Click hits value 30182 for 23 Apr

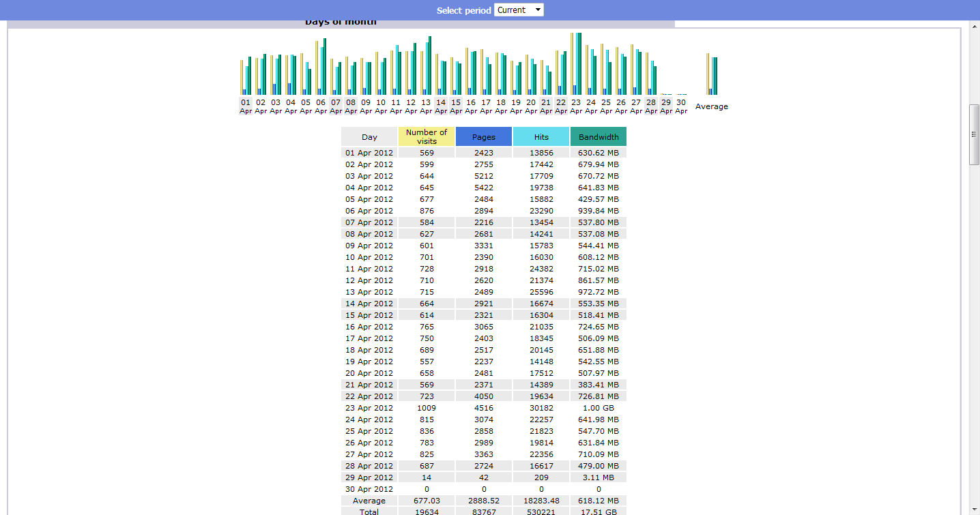click(x=541, y=408)
